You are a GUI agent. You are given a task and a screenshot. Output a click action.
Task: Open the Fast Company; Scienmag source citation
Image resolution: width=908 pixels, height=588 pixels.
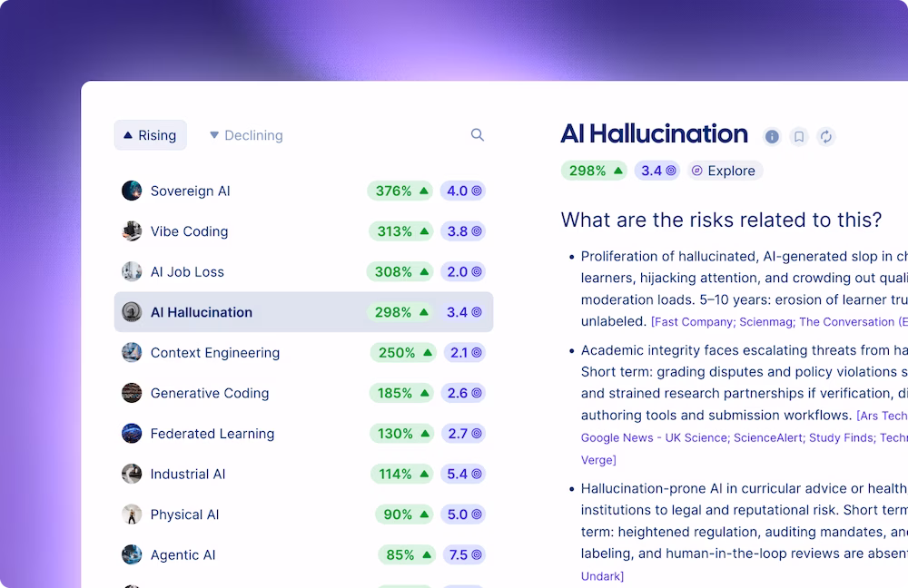(x=779, y=322)
